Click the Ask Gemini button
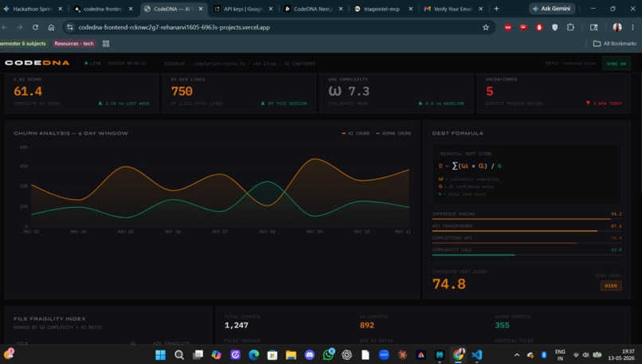642x364 pixels. tap(552, 9)
